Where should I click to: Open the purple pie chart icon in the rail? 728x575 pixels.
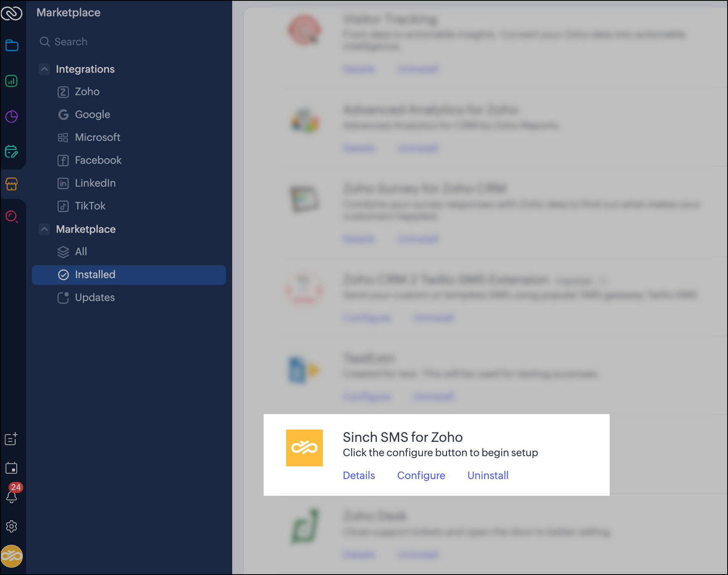[11, 116]
